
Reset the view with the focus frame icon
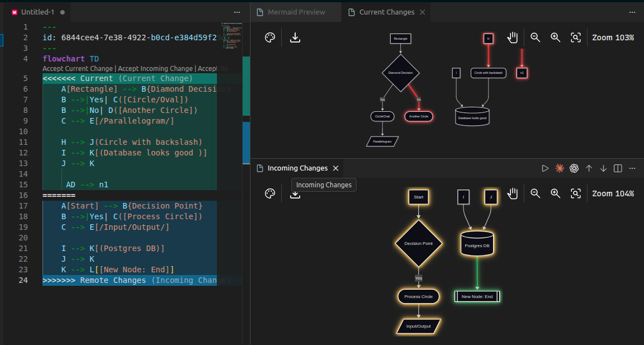[x=576, y=37]
